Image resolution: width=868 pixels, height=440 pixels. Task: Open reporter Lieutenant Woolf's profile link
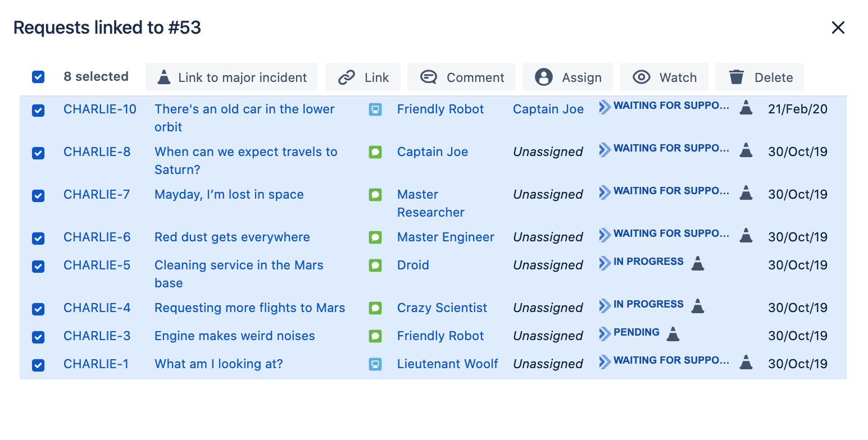[448, 364]
